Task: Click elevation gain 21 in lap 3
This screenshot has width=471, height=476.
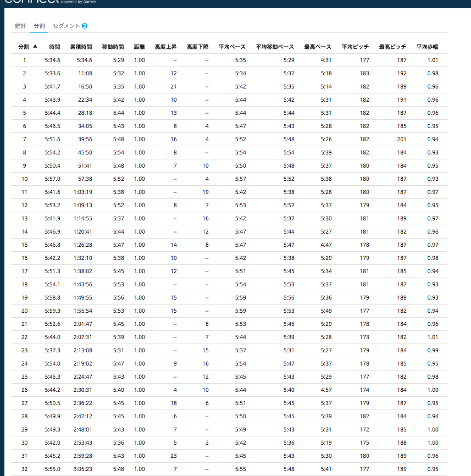Action: [x=174, y=86]
